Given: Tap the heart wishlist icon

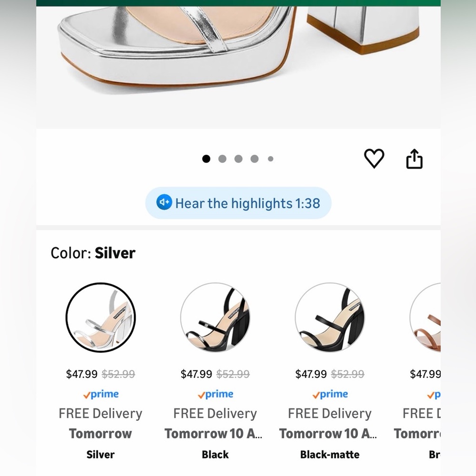Looking at the screenshot, I should point(374,158).
